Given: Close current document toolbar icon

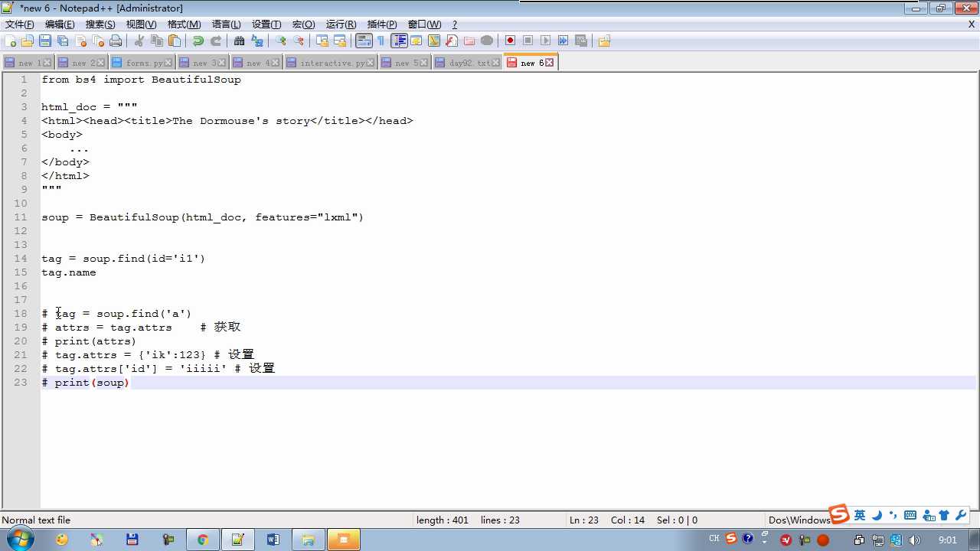Looking at the screenshot, I should pos(80,41).
